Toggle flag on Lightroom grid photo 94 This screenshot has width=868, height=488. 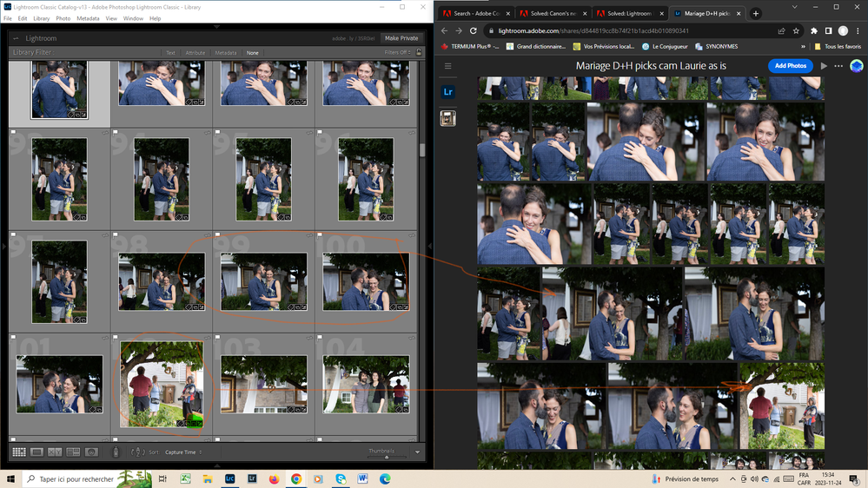pyautogui.click(x=116, y=133)
